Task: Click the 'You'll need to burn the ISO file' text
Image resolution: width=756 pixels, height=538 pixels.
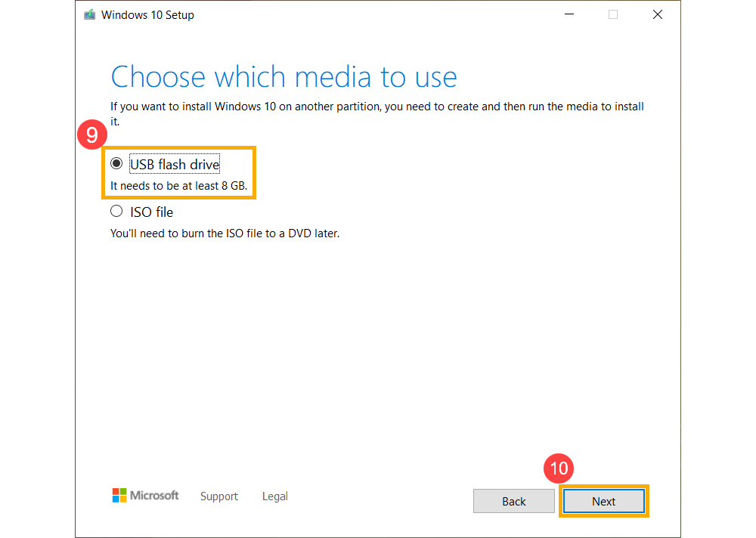Action: pyautogui.click(x=225, y=233)
